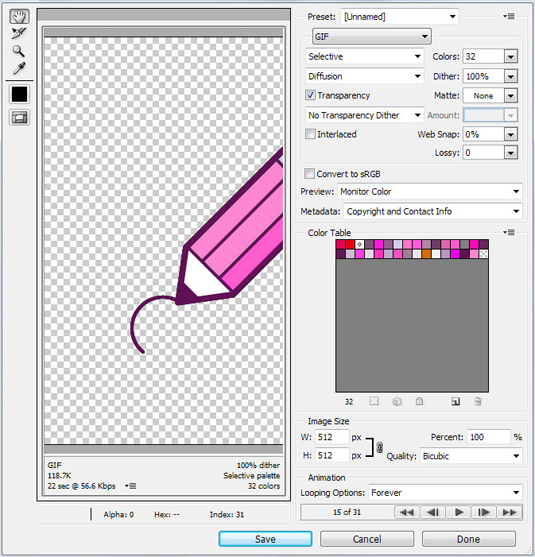Click the Web Snap 0% field
Image resolution: width=535 pixels, height=557 pixels.
(483, 134)
